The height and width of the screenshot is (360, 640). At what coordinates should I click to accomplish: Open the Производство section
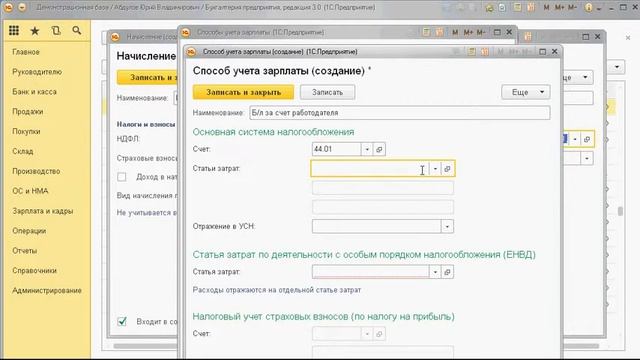pos(36,171)
